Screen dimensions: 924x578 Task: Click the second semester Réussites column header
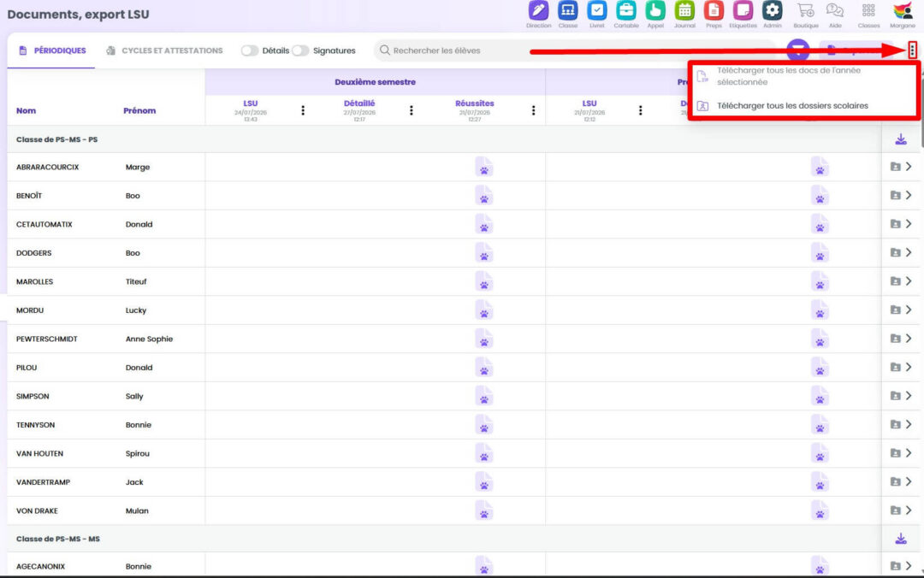click(x=474, y=103)
